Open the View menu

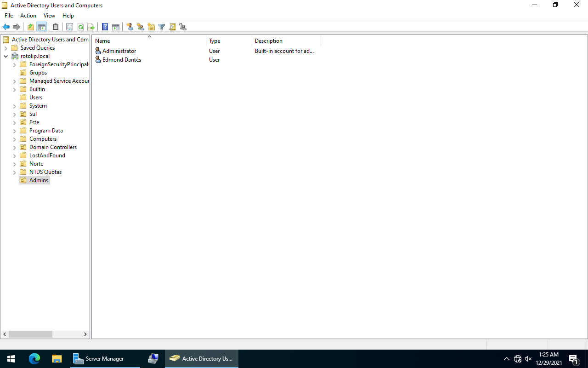49,16
